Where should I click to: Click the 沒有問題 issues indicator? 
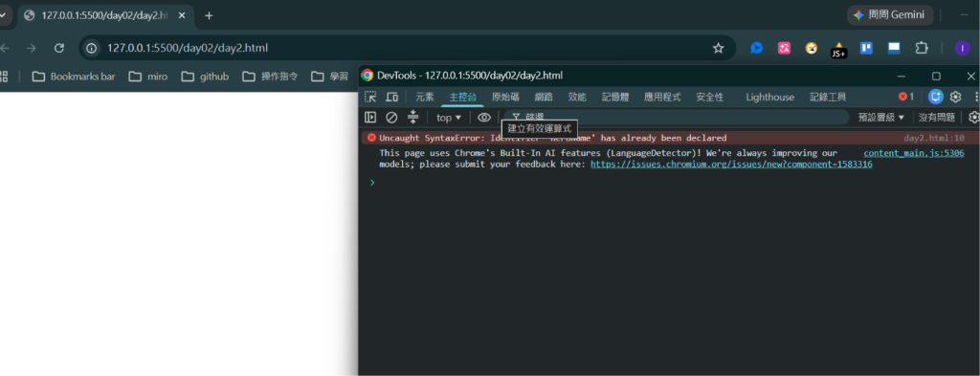(936, 118)
